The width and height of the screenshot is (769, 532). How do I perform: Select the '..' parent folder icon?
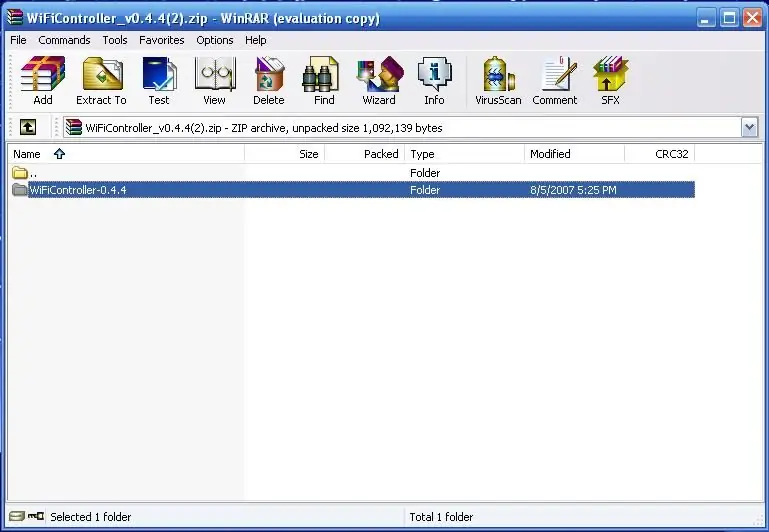pyautogui.click(x=20, y=173)
